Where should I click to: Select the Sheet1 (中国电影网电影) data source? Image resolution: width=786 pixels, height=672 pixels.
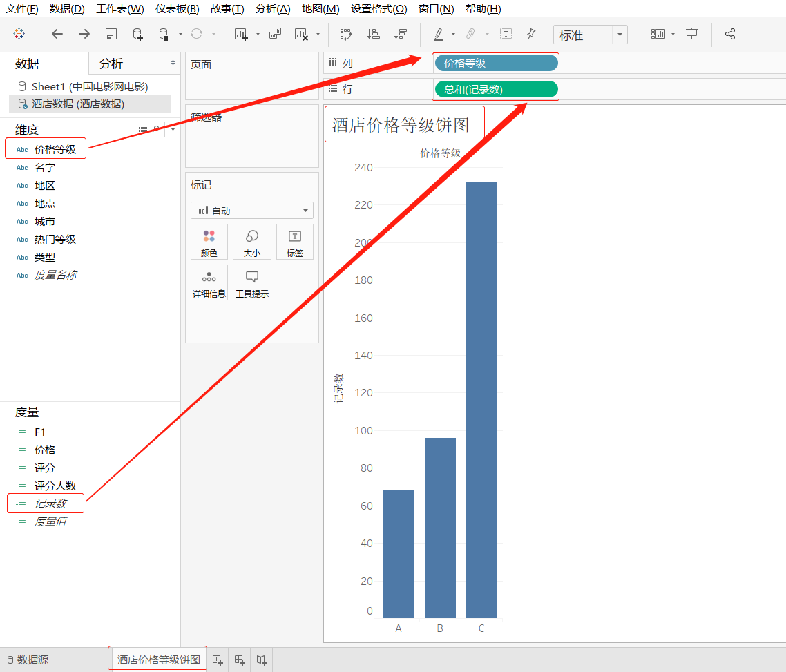coord(90,87)
